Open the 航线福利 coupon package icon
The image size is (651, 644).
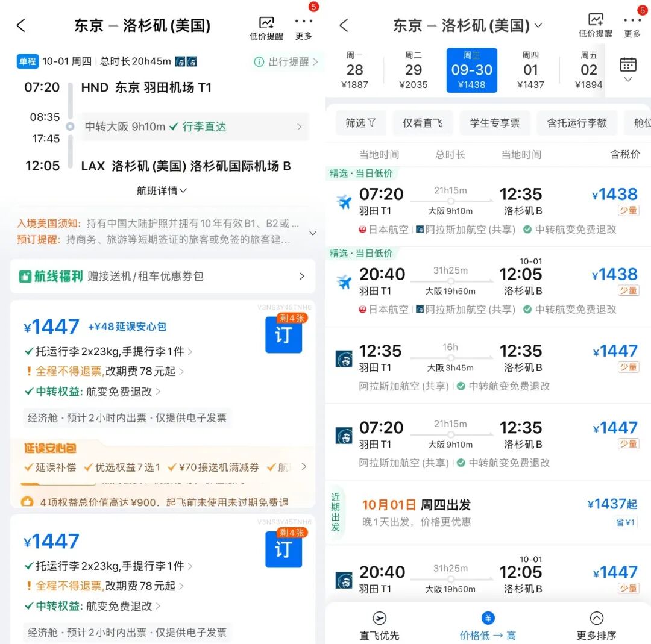(x=25, y=276)
